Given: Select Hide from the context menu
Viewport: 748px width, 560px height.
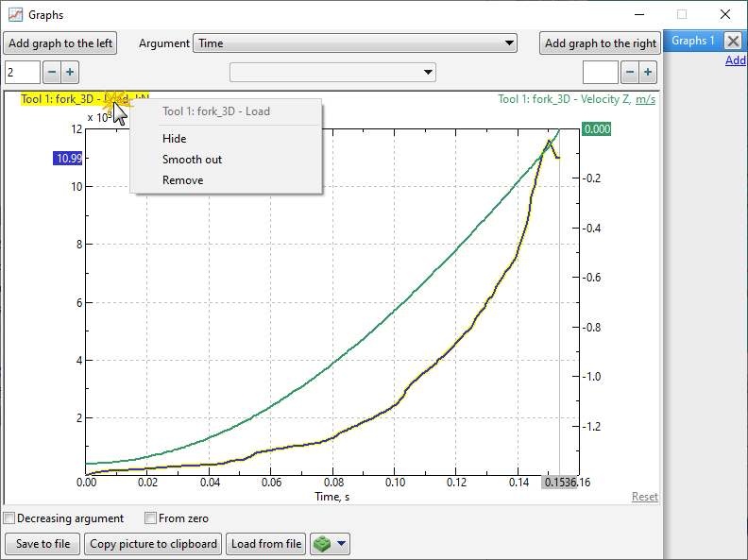Looking at the screenshot, I should click(x=174, y=139).
